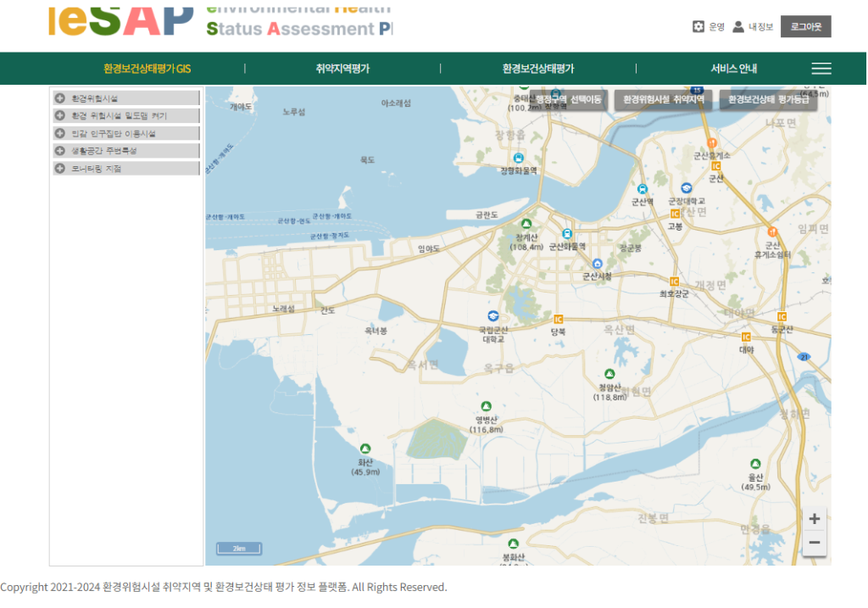Click the 금란도 island label
The image size is (868, 608).
click(487, 215)
